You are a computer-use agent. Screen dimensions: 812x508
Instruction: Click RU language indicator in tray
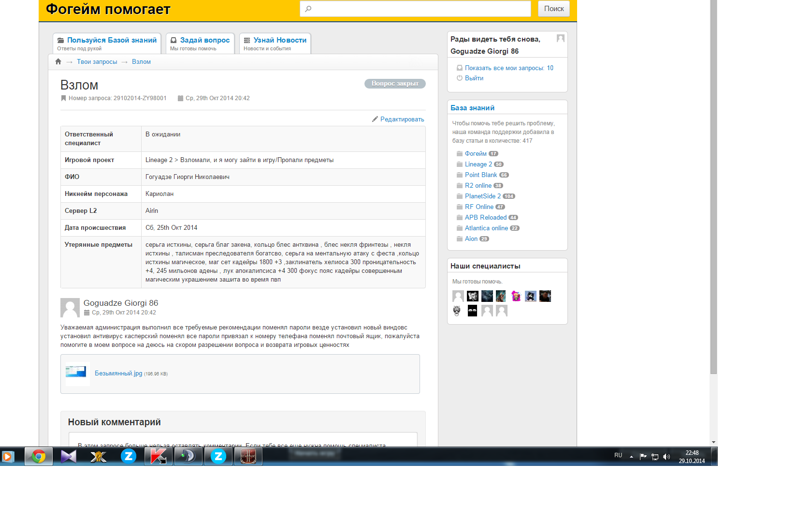[x=618, y=455]
